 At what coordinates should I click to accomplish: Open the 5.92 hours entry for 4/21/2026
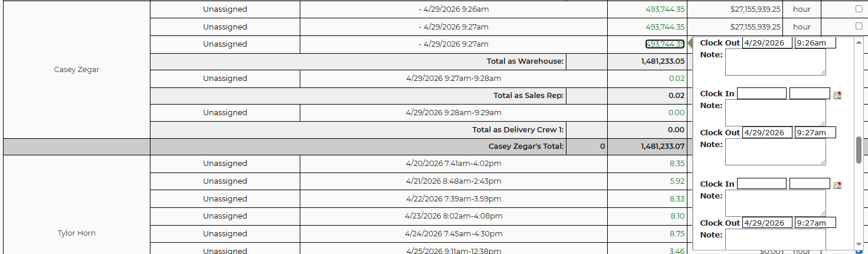tap(677, 181)
